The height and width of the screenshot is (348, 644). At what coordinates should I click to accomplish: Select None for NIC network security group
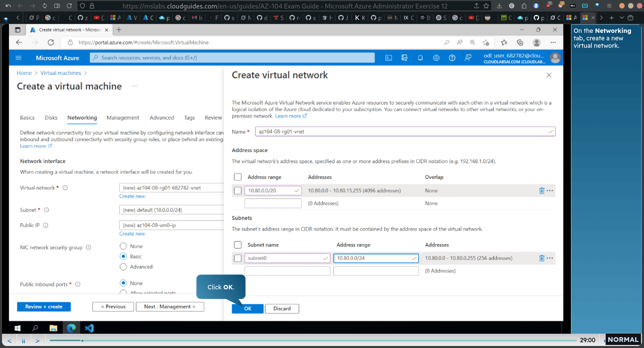tap(123, 246)
